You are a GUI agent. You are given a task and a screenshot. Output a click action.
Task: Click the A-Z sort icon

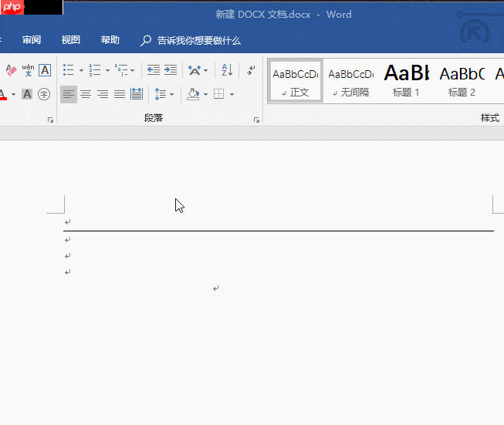point(227,70)
